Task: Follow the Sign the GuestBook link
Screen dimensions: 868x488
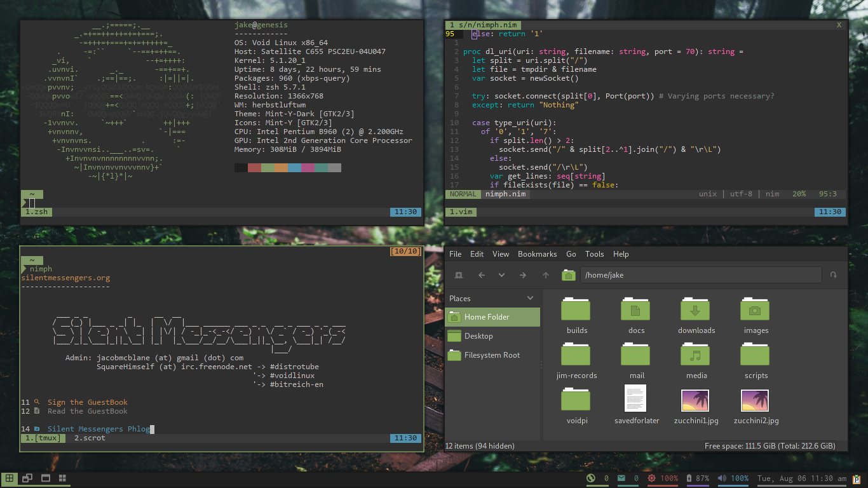Action: click(87, 402)
